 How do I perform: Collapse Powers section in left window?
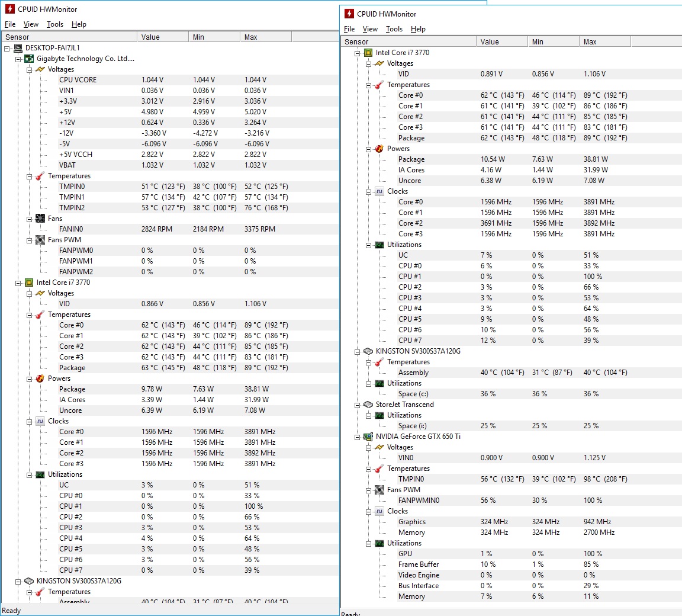(29, 379)
